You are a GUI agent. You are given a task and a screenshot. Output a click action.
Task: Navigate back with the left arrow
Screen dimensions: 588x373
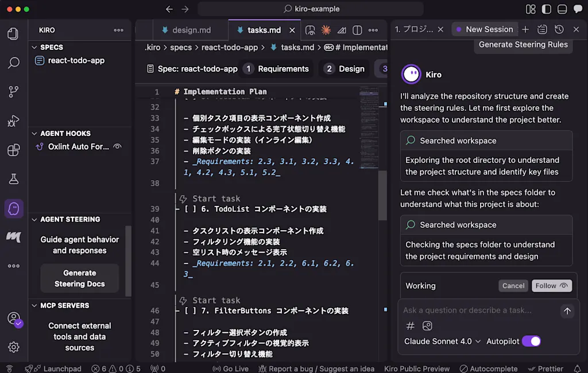(169, 9)
